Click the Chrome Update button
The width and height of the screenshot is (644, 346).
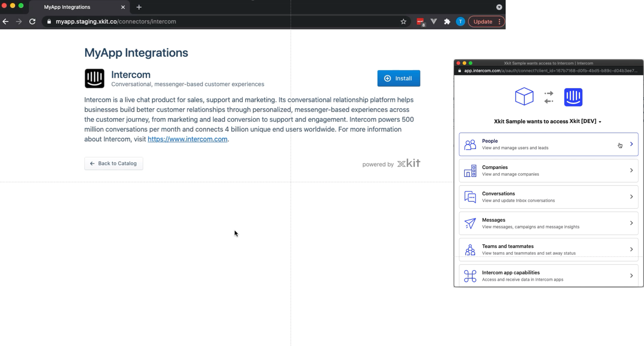(x=483, y=22)
